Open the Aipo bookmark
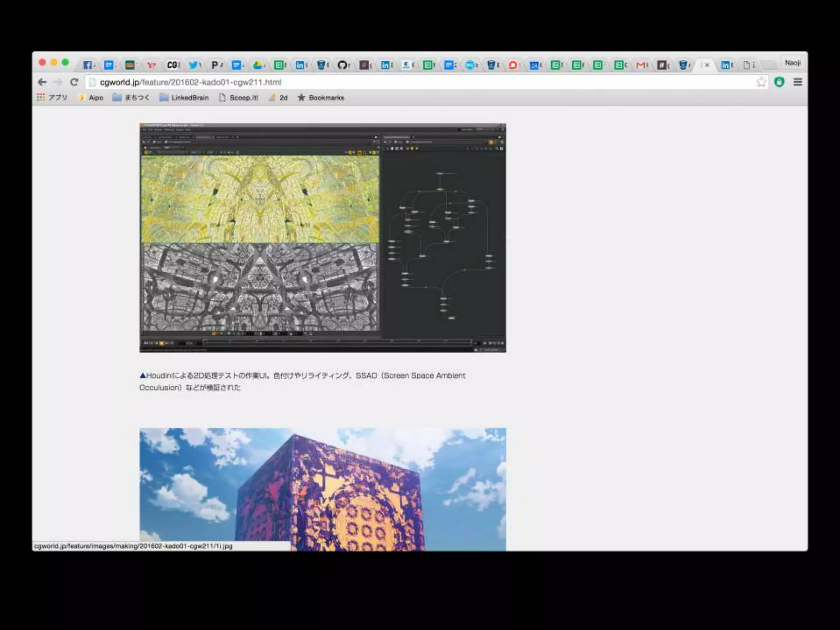840x630 pixels. 91,98
